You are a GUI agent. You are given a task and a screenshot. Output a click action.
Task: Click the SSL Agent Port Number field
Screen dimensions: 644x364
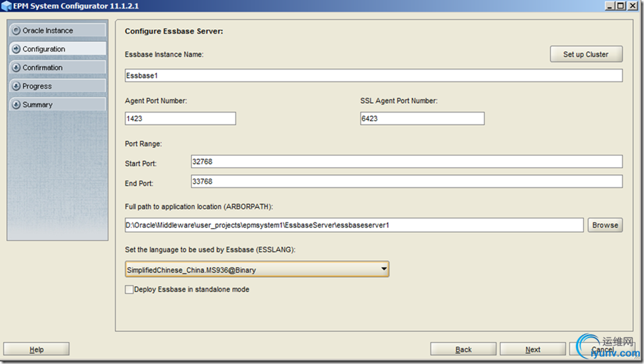click(x=423, y=118)
